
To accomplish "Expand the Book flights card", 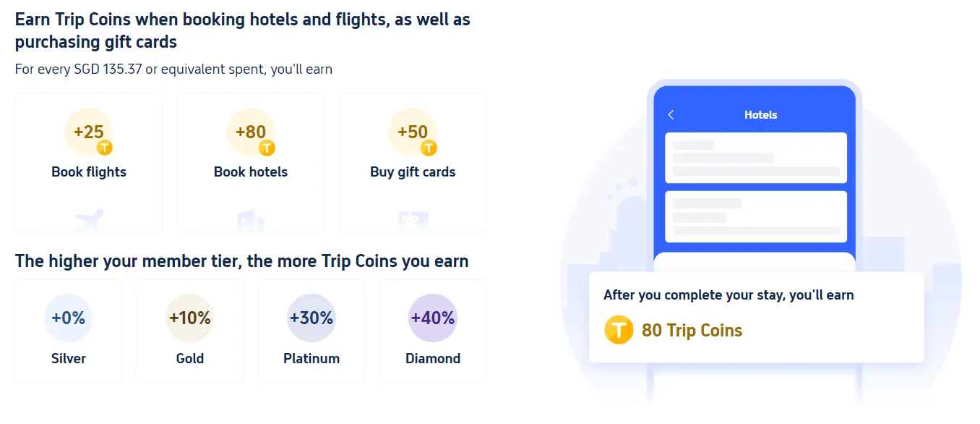I will (88, 161).
